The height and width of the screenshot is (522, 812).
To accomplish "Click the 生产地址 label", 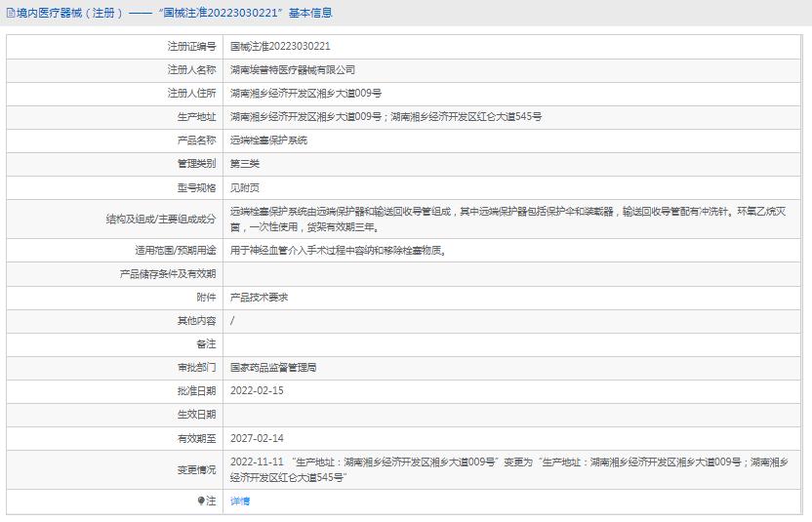I will pyautogui.click(x=196, y=117).
